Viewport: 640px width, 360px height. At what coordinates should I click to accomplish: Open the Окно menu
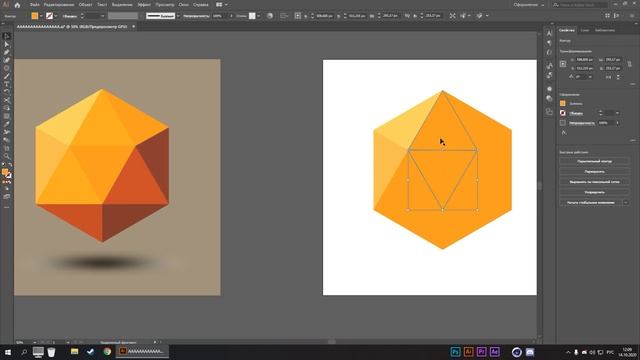pyautogui.click(x=184, y=5)
